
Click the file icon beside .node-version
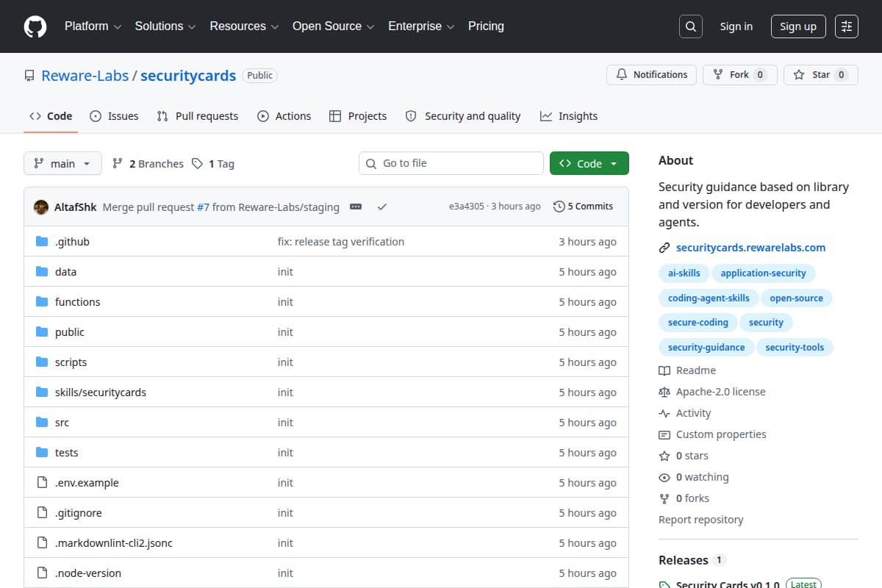42,573
